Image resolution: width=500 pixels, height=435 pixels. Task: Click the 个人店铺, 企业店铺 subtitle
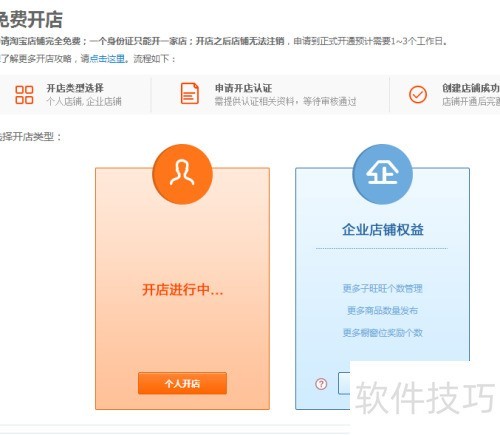[x=84, y=101]
